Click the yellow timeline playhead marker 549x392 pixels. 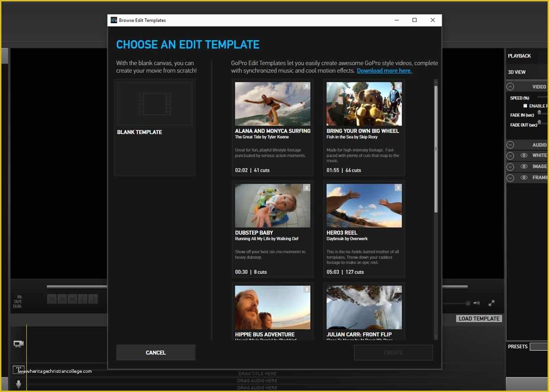pyautogui.click(x=27, y=357)
